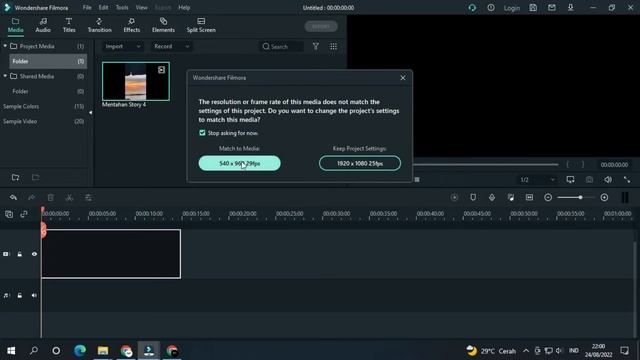Click the snapshot camera icon
The height and width of the screenshot is (360, 640).
point(589,180)
